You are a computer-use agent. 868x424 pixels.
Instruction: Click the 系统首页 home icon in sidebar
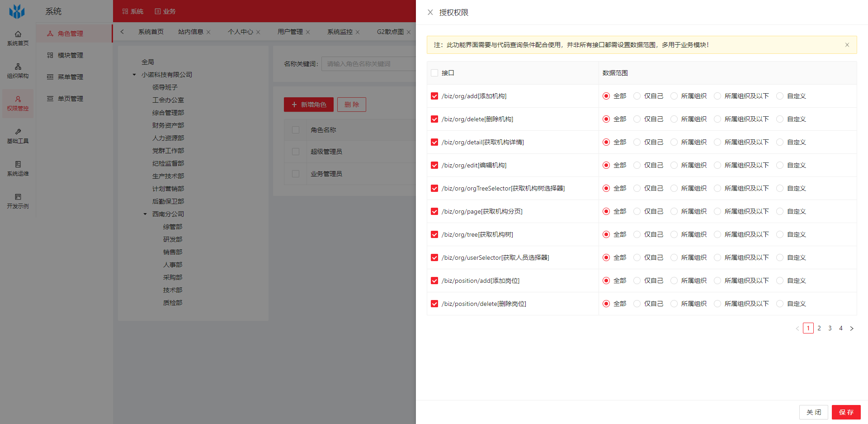point(18,34)
